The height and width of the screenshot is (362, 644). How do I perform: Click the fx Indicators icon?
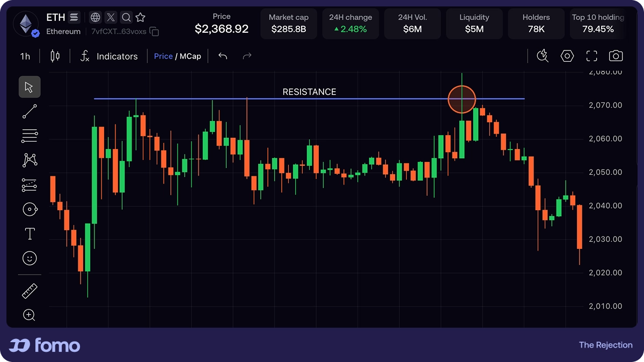tap(85, 56)
